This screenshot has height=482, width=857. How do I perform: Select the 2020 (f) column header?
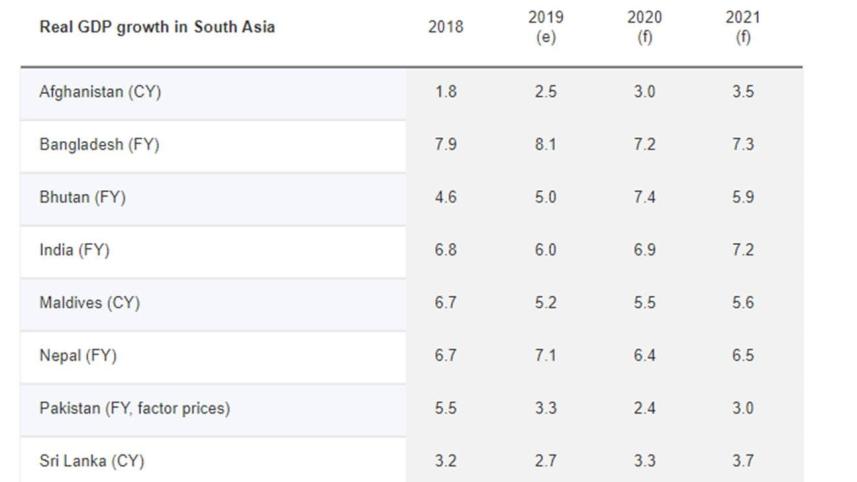tap(644, 27)
